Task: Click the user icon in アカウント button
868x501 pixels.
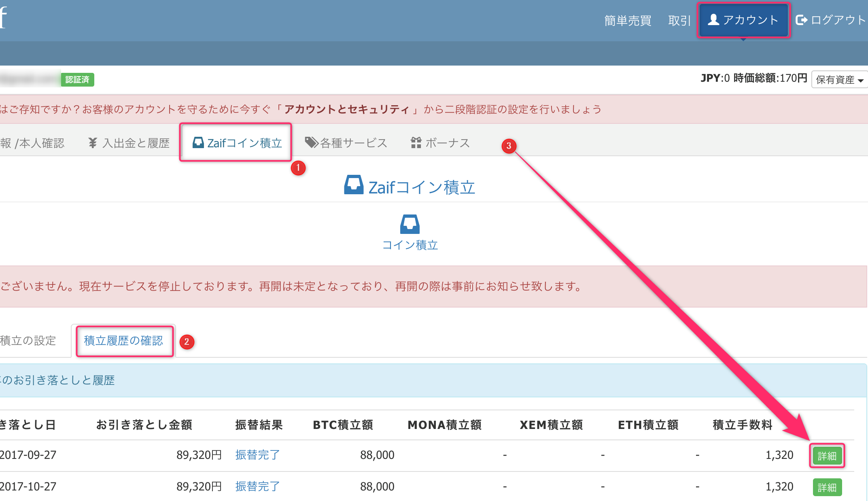Action: [713, 19]
